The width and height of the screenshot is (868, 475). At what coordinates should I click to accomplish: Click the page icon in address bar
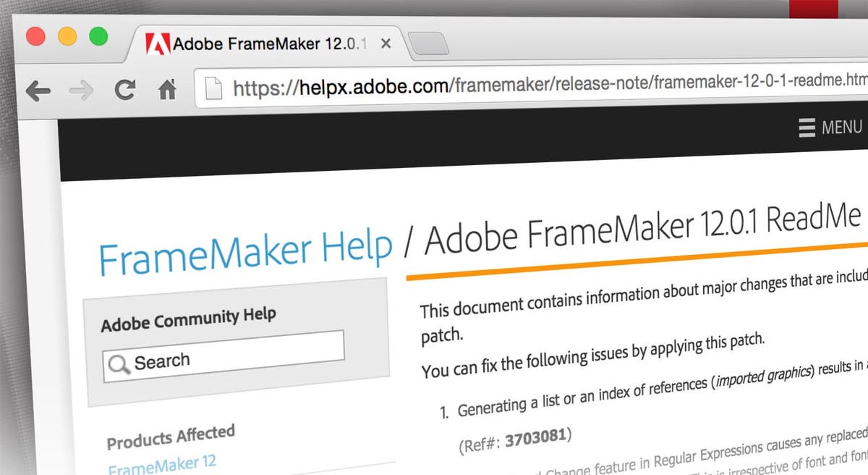[x=213, y=88]
